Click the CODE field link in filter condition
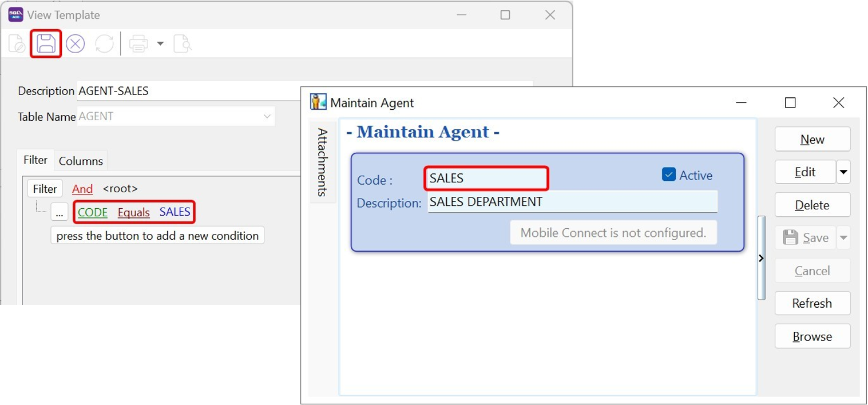The width and height of the screenshot is (868, 405). click(92, 212)
